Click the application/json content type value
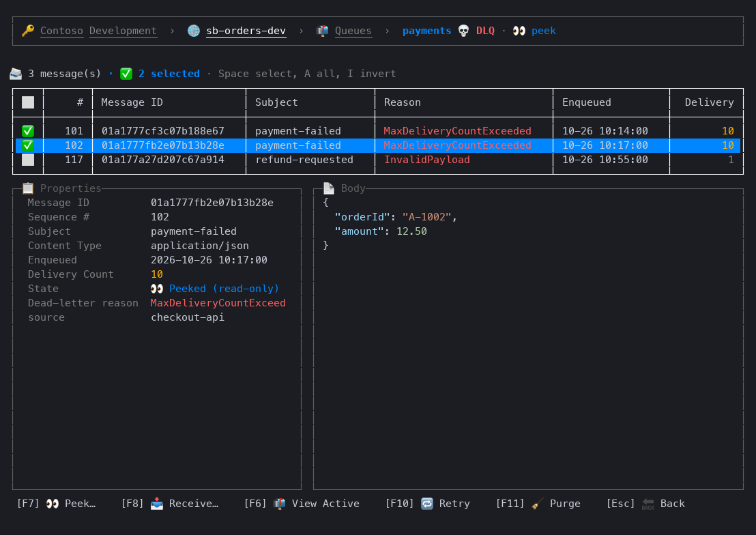Screen dimensions: 756x535 200,246
